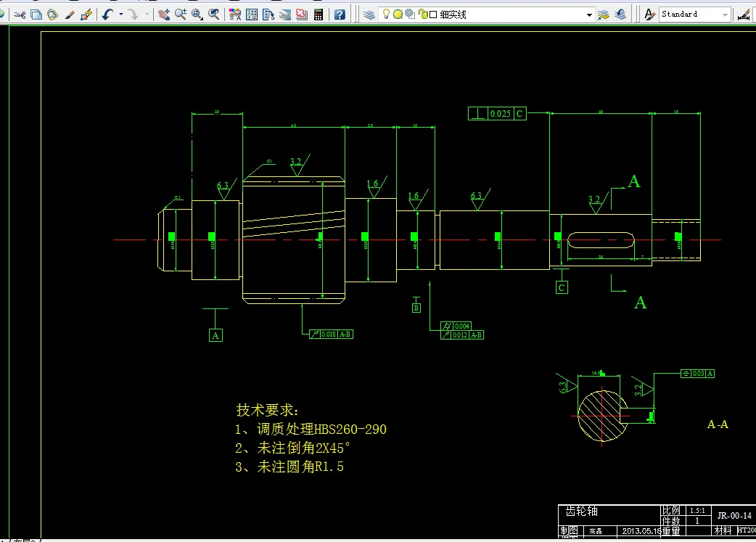
Task: Click the 2013.05.18 date cell
Action: click(x=639, y=531)
